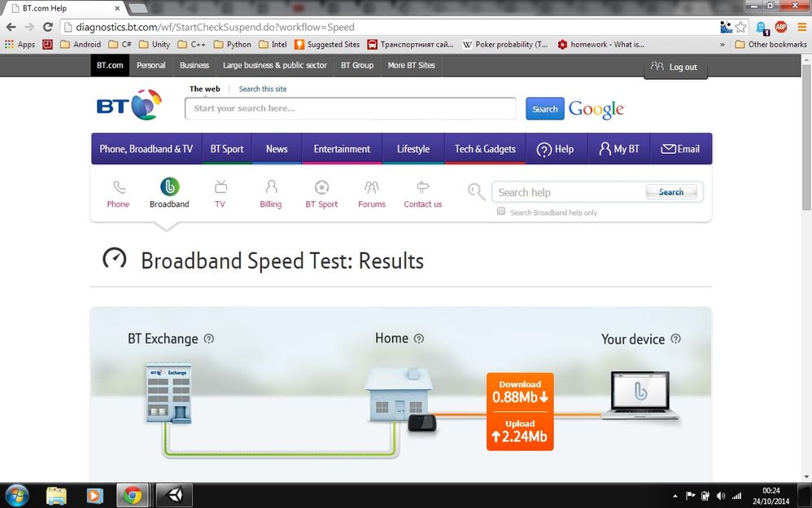Click the help info icon beside Your device

(676, 339)
